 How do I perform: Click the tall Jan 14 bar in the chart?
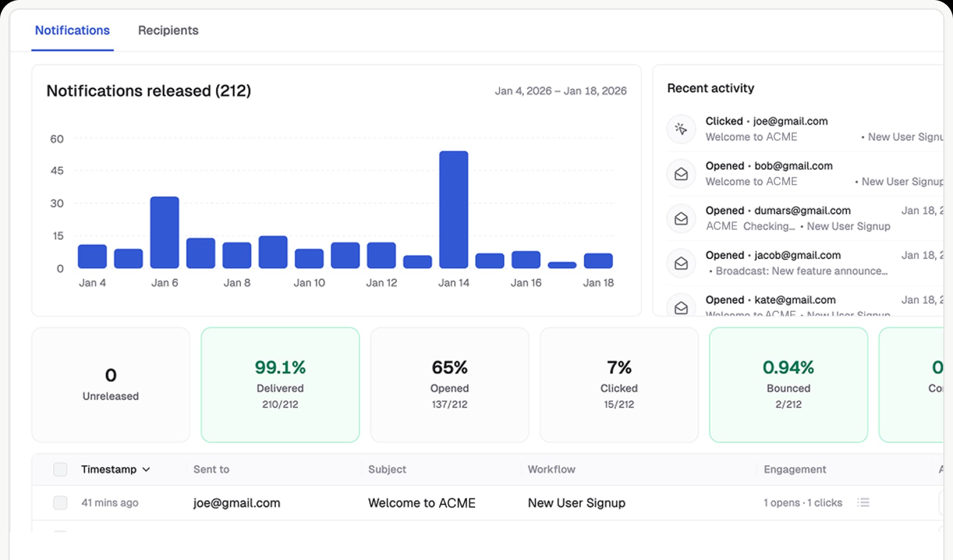point(453,209)
